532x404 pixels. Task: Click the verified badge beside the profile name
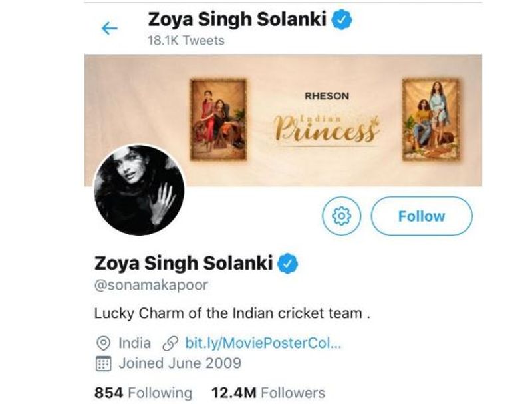tap(288, 263)
